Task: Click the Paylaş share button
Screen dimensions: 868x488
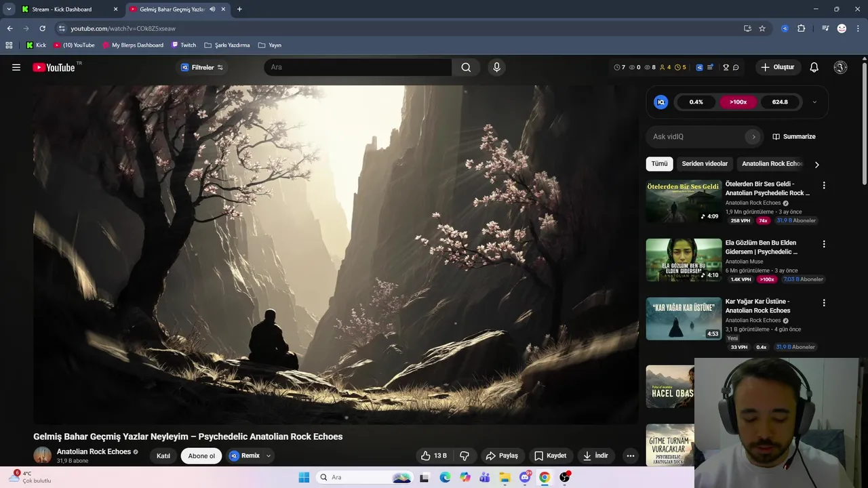Action: [502, 455]
